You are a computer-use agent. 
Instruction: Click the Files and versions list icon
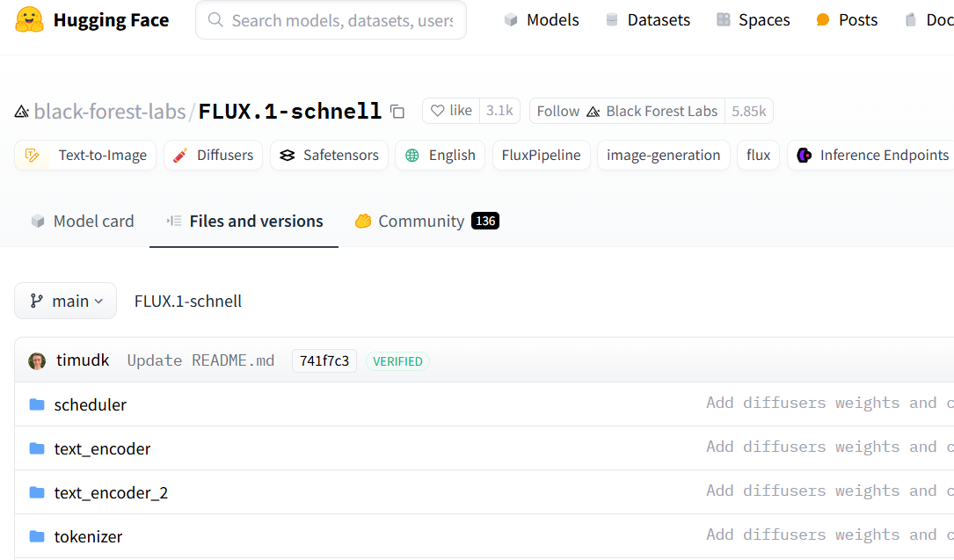(174, 222)
